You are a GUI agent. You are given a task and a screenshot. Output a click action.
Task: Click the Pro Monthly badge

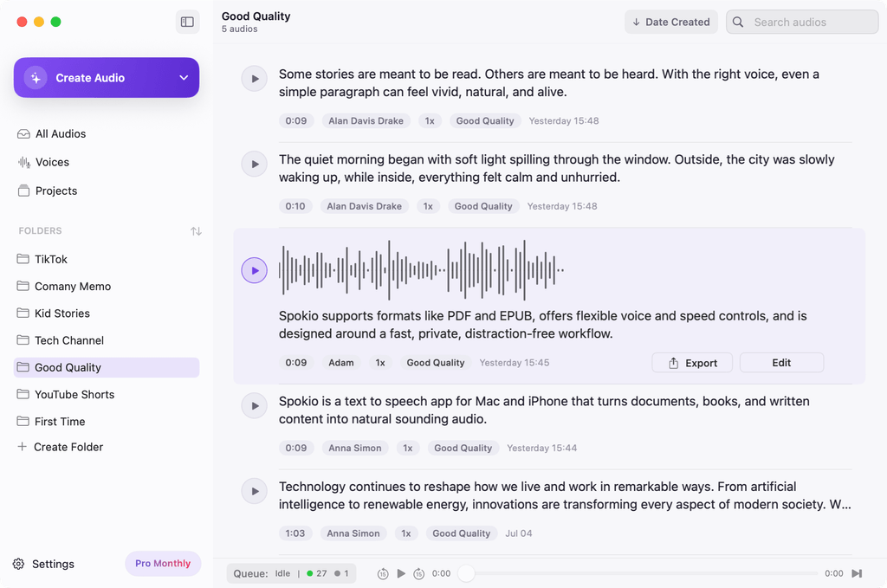[163, 564]
